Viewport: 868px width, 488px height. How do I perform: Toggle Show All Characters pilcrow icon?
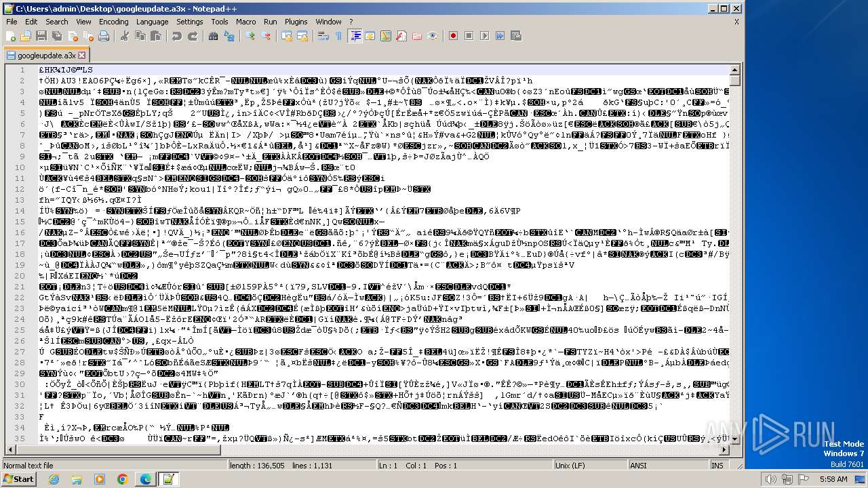tap(339, 36)
